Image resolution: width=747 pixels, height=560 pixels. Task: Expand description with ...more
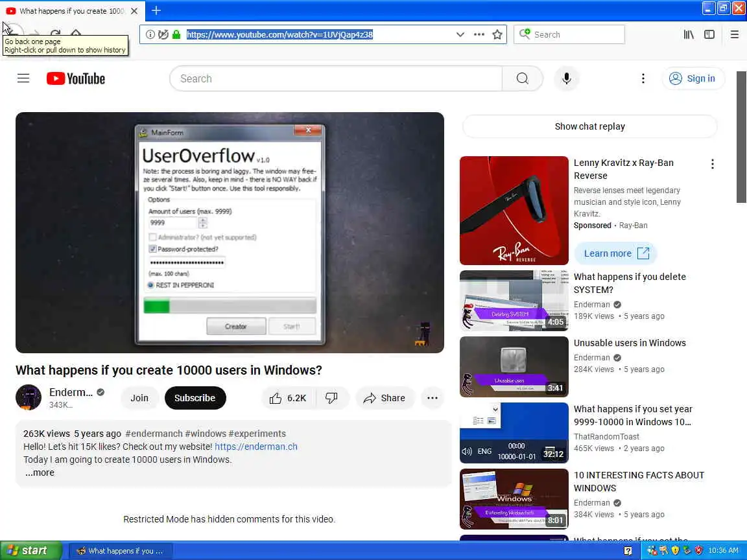point(40,473)
